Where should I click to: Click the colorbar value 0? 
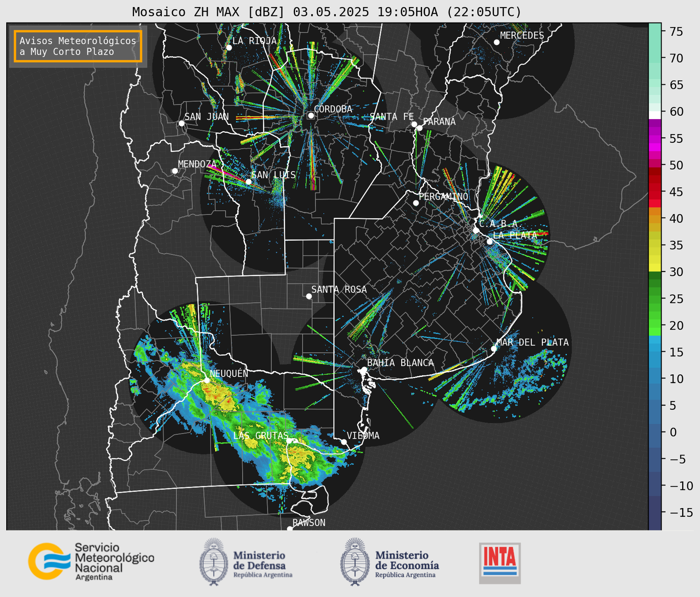click(x=673, y=432)
